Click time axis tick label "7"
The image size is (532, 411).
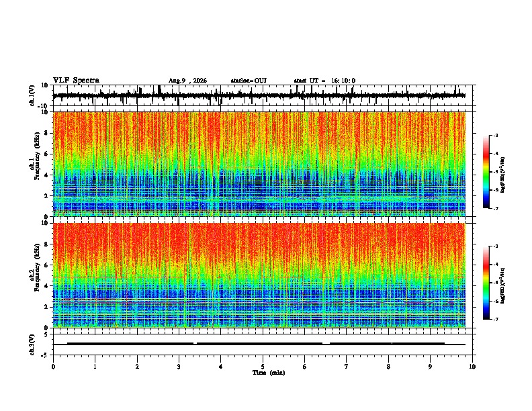[347, 367]
